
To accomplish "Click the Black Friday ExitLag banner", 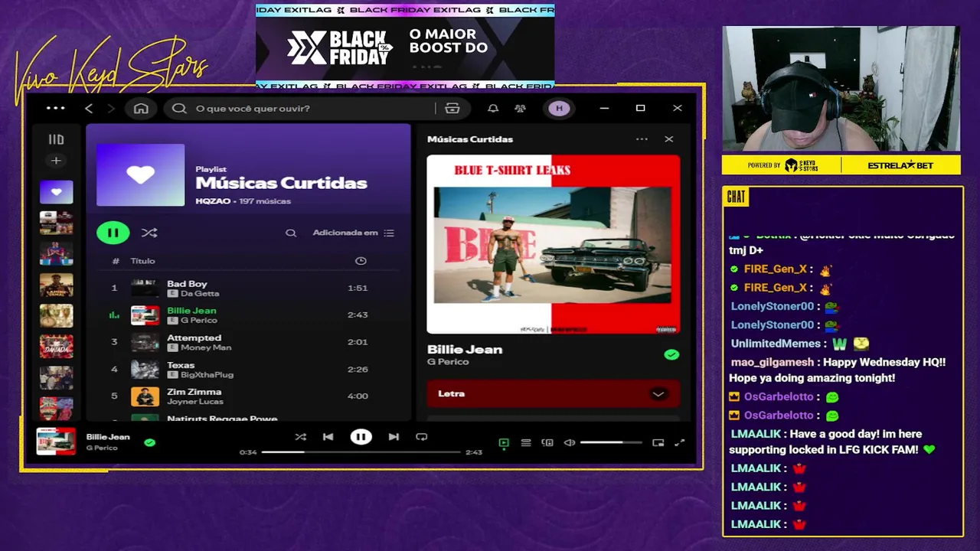I will click(405, 47).
